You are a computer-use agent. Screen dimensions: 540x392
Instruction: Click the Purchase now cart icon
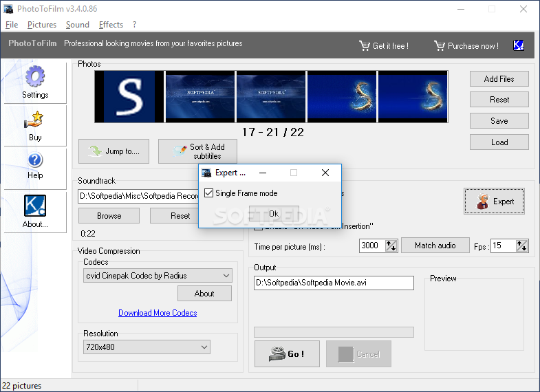point(440,45)
